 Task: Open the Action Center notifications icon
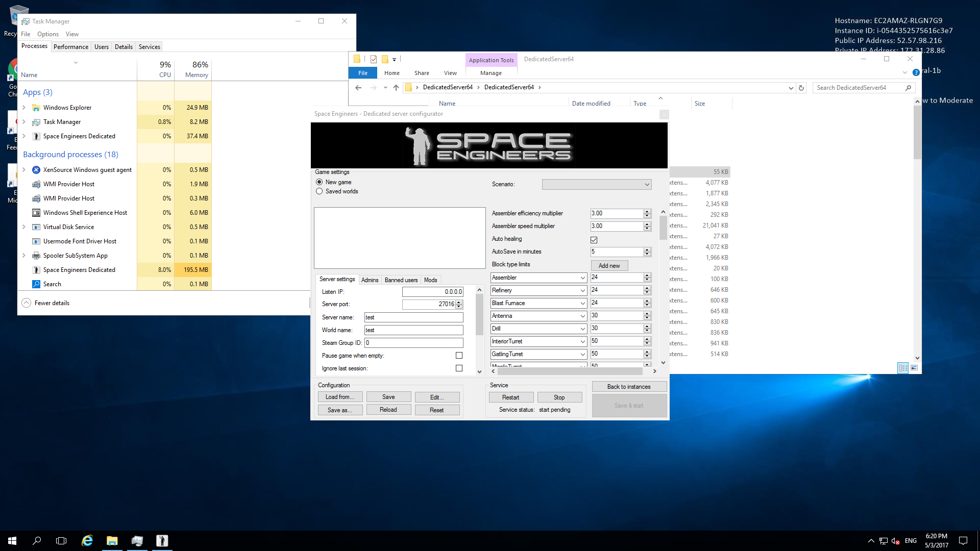pos(963,541)
